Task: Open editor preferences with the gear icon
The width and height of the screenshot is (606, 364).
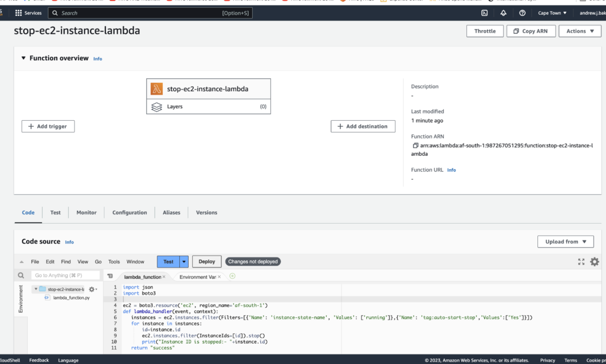Action: [594, 262]
